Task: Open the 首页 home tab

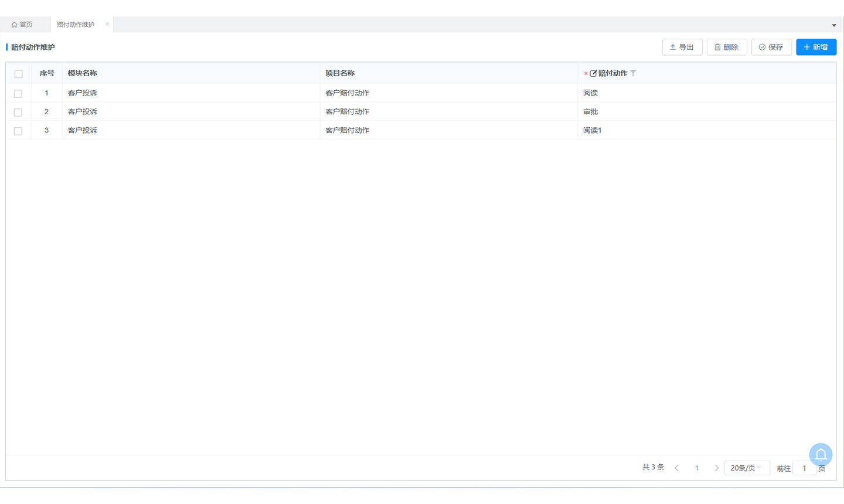Action: coord(22,25)
